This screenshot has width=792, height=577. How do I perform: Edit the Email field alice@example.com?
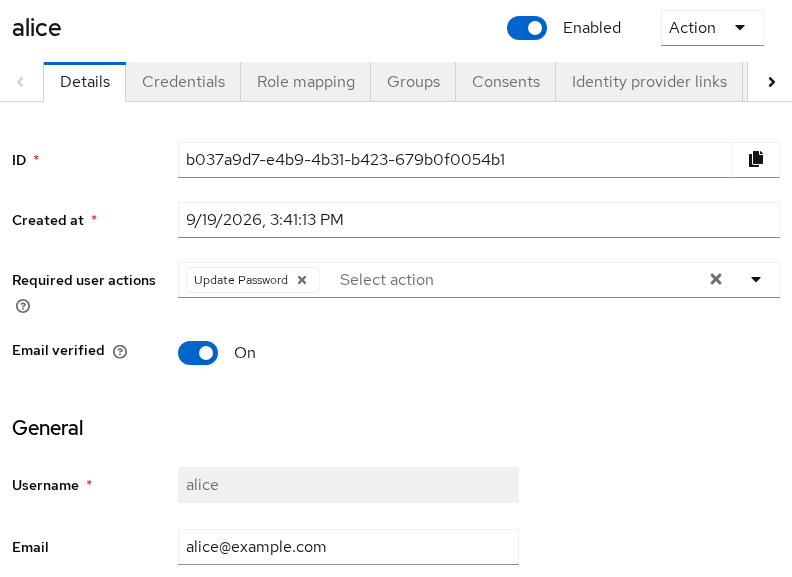click(348, 547)
